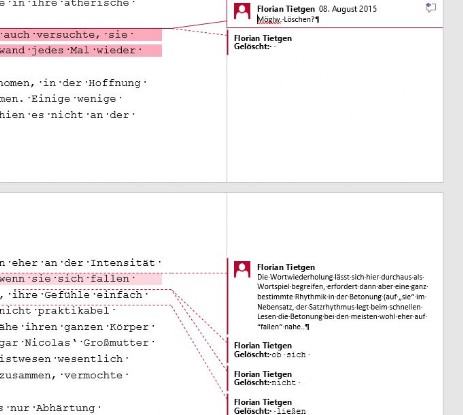463x415 pixels.
Task: Click highlighted phrase 'wenn sie sich fallen'
Action: [x=64, y=279]
